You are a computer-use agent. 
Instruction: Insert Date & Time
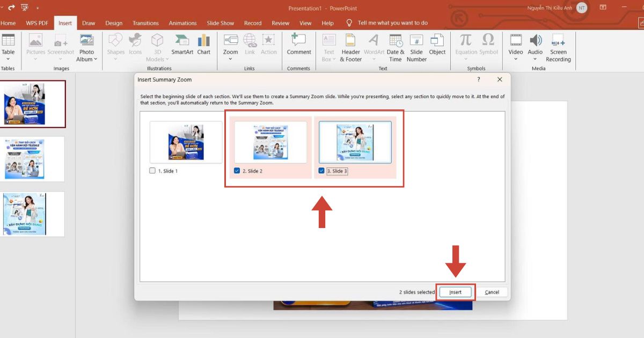point(396,47)
